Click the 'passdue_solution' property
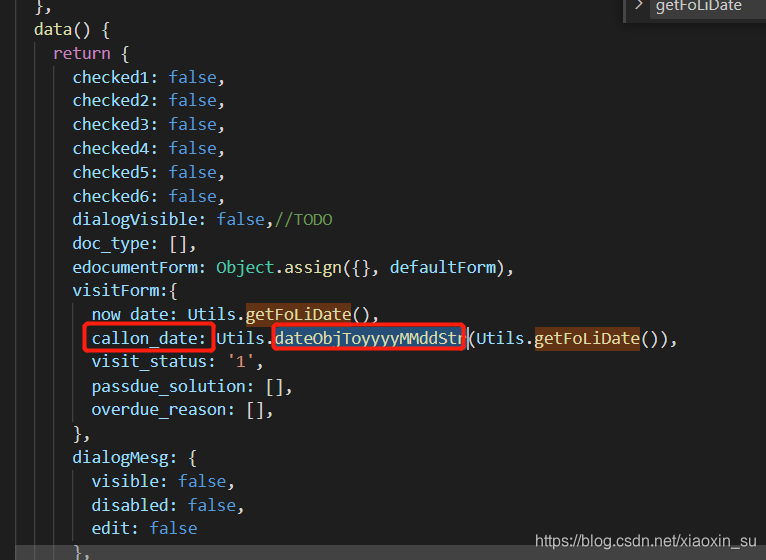This screenshot has height=560, width=766. pos(168,387)
